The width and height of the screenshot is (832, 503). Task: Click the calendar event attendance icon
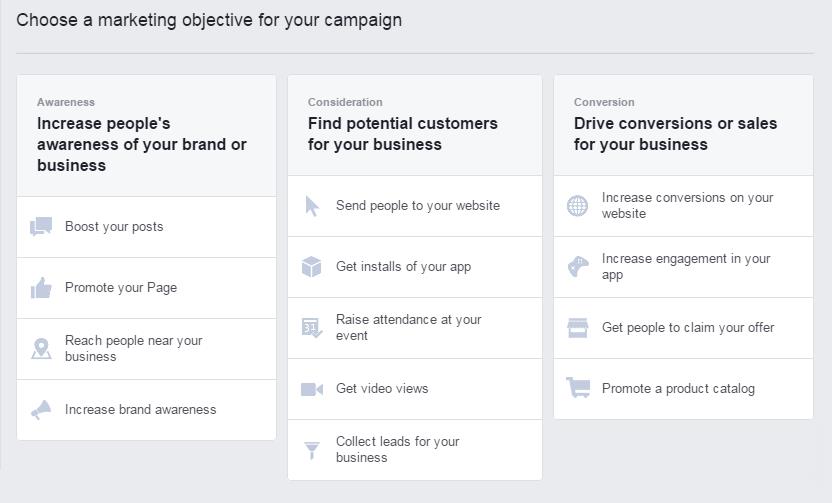tap(312, 328)
